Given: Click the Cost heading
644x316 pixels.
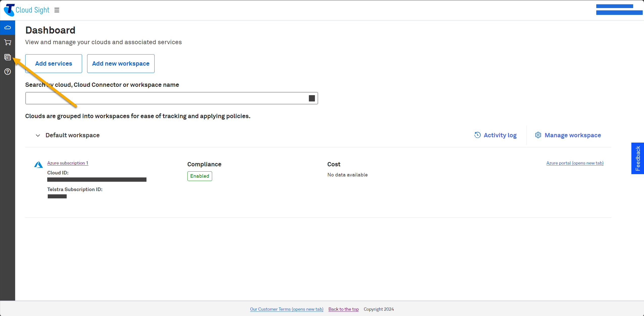Looking at the screenshot, I should [x=334, y=164].
